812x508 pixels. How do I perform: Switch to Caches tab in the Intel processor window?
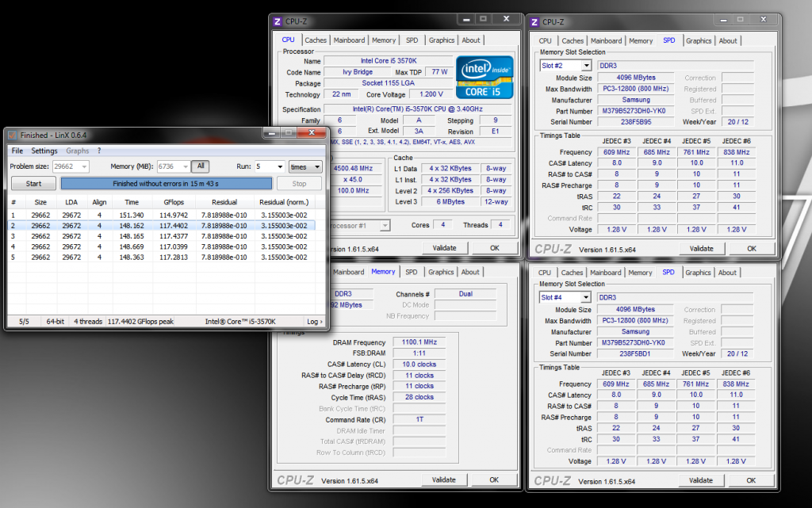316,40
